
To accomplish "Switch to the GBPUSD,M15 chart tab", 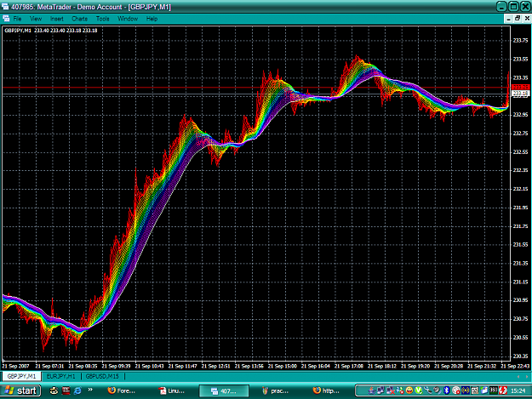I will [x=102, y=376].
